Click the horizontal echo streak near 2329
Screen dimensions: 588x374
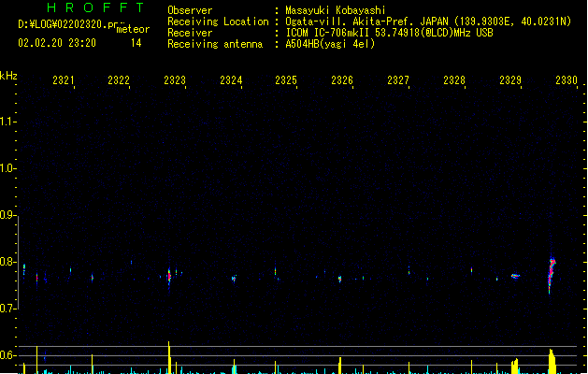tap(516, 276)
